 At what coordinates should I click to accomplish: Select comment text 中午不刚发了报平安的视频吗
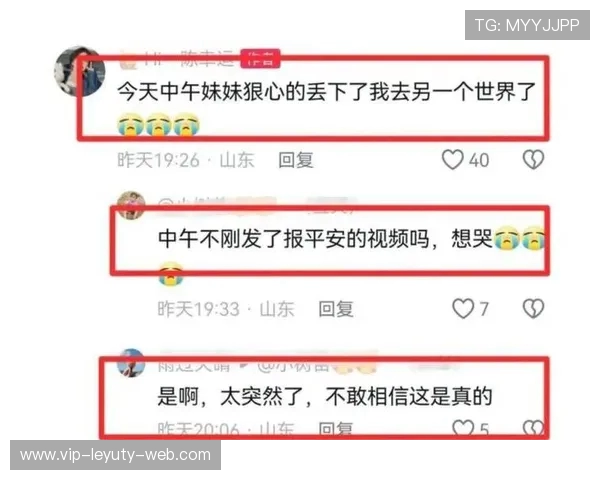pos(293,238)
